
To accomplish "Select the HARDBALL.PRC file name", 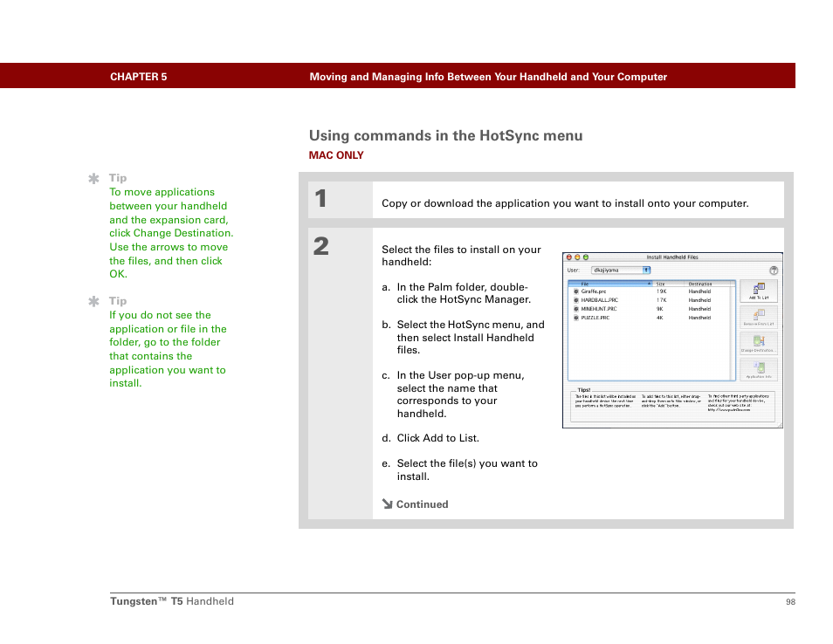I will tap(599, 300).
